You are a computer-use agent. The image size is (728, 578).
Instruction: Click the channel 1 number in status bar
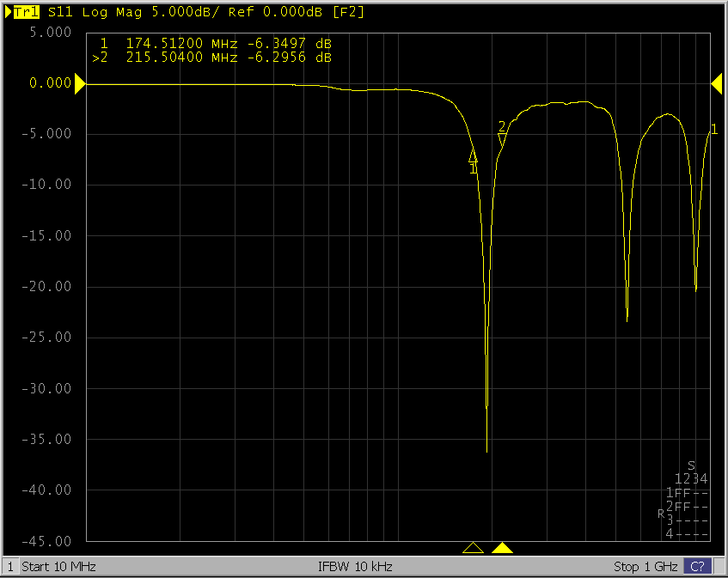coord(9,567)
